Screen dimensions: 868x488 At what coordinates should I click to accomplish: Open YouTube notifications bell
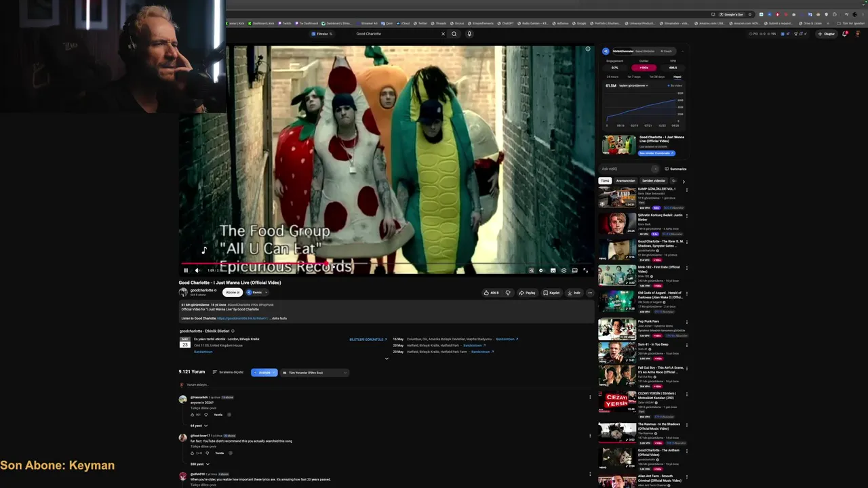[x=845, y=34]
